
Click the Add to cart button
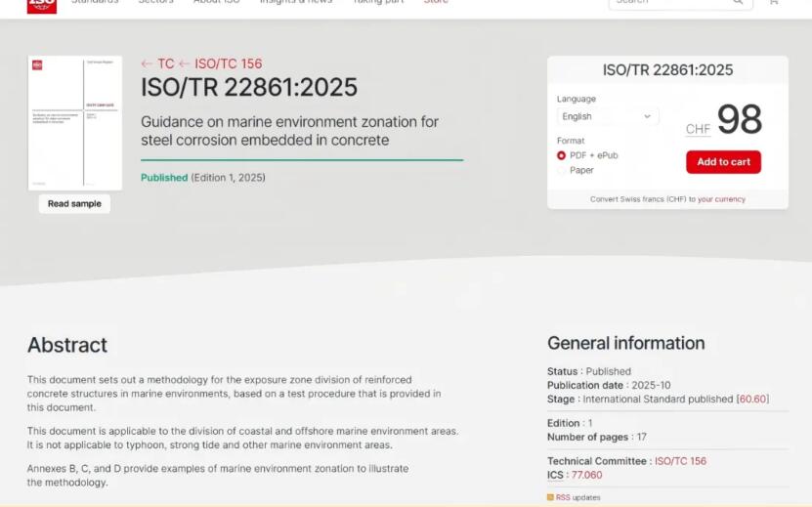[723, 162]
